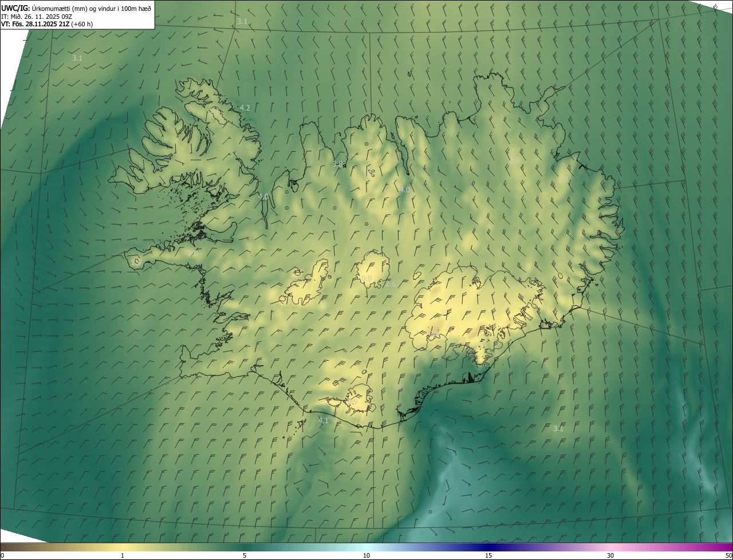The height and width of the screenshot is (560, 733).
Task: Click the 2.6 value label on the map
Action: click(391, 283)
